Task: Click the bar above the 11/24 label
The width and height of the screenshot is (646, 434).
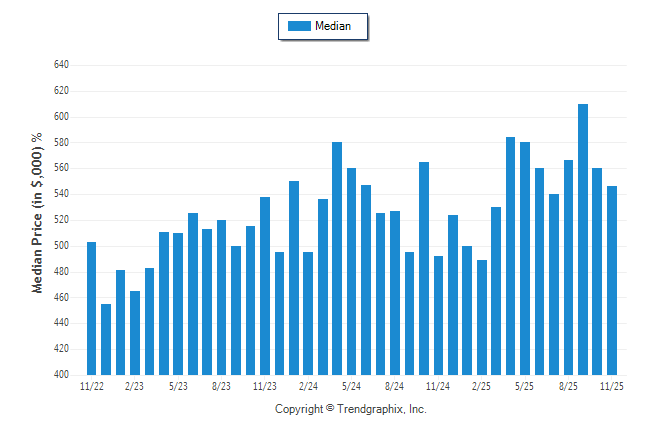Action: click(438, 315)
